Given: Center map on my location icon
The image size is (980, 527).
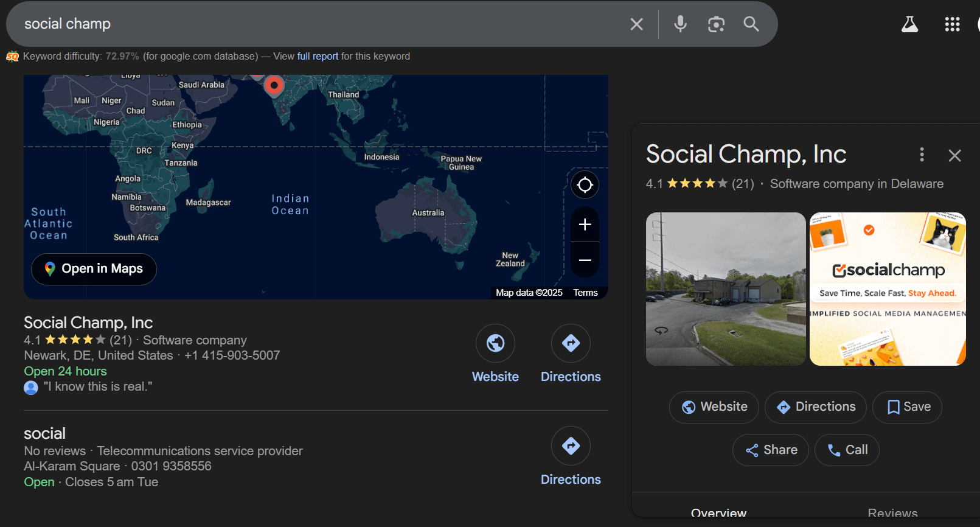Looking at the screenshot, I should pyautogui.click(x=585, y=184).
